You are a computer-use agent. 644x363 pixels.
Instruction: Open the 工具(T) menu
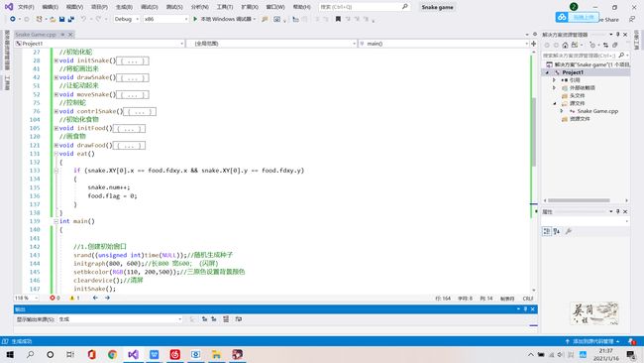pyautogui.click(x=225, y=7)
